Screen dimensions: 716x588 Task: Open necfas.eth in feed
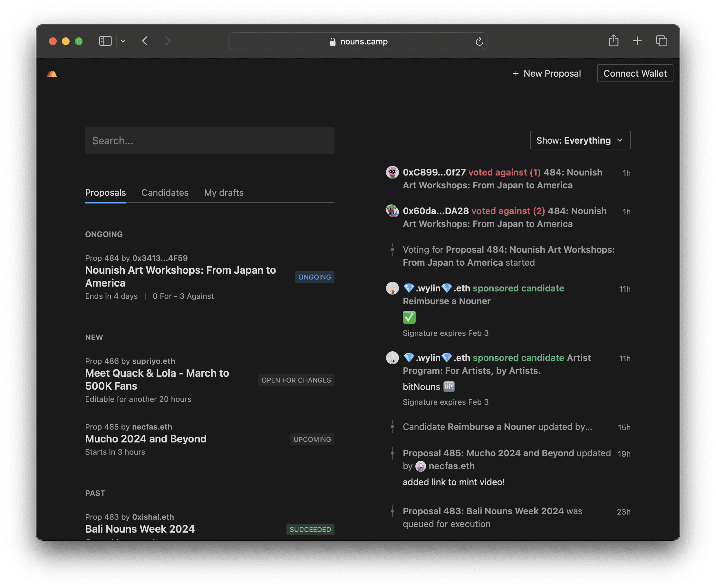[451, 466]
